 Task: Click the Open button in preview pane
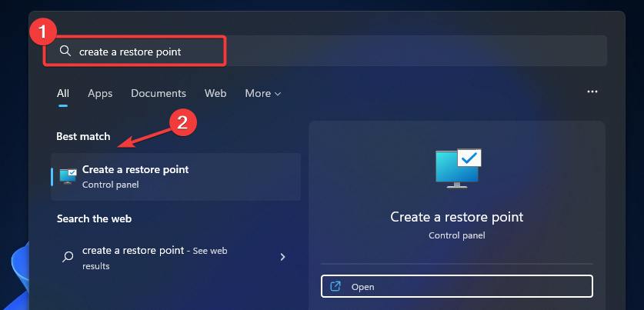point(457,286)
